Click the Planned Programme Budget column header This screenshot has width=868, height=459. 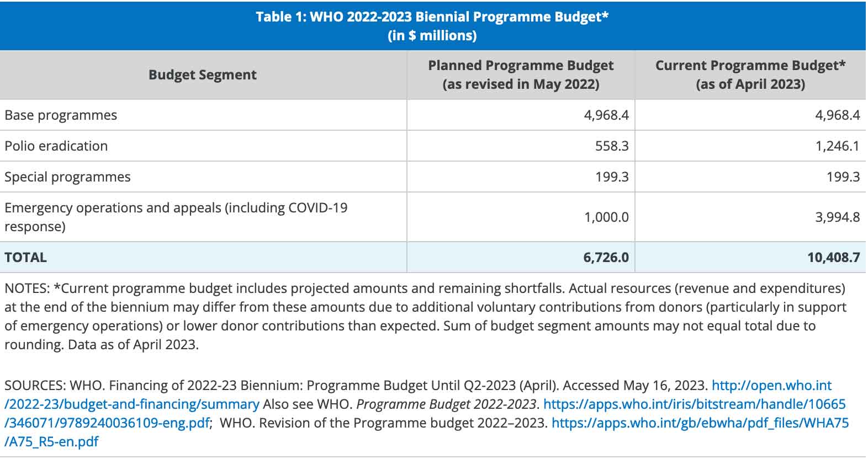point(521,75)
